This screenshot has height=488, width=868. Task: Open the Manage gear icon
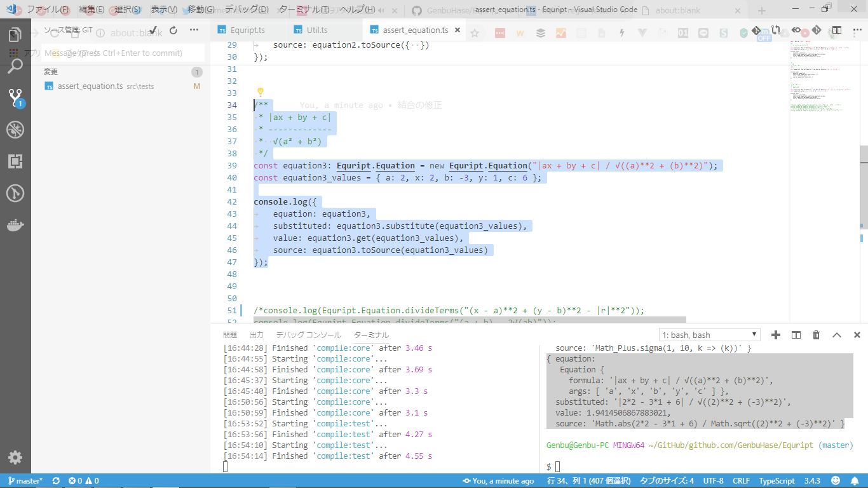pyautogui.click(x=15, y=457)
